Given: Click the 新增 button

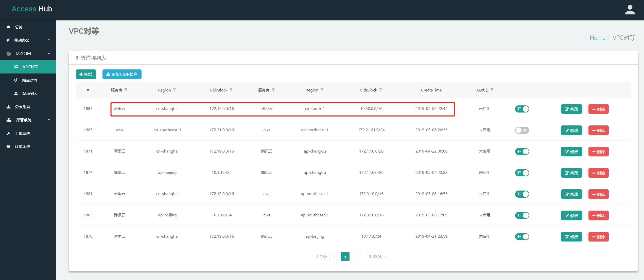Looking at the screenshot, I should click(86, 74).
